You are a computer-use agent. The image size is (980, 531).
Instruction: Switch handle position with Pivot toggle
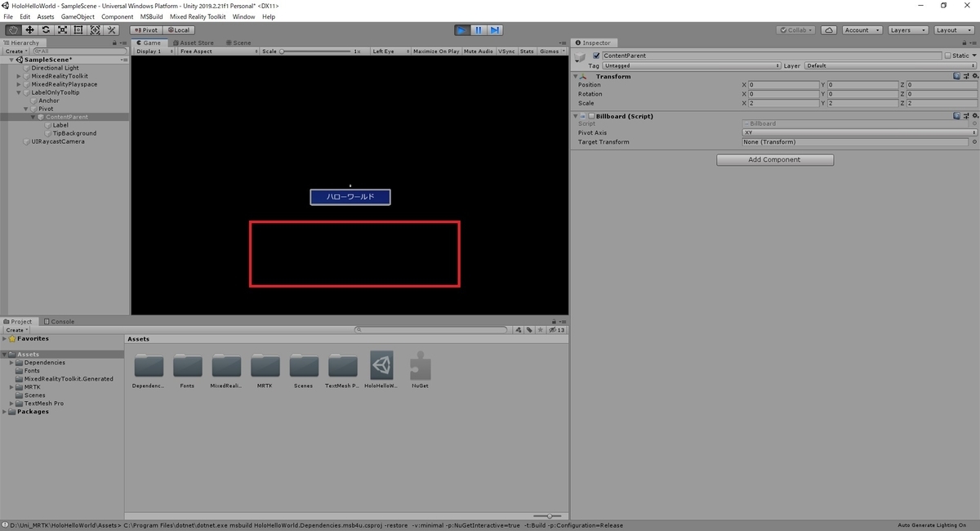click(x=145, y=30)
